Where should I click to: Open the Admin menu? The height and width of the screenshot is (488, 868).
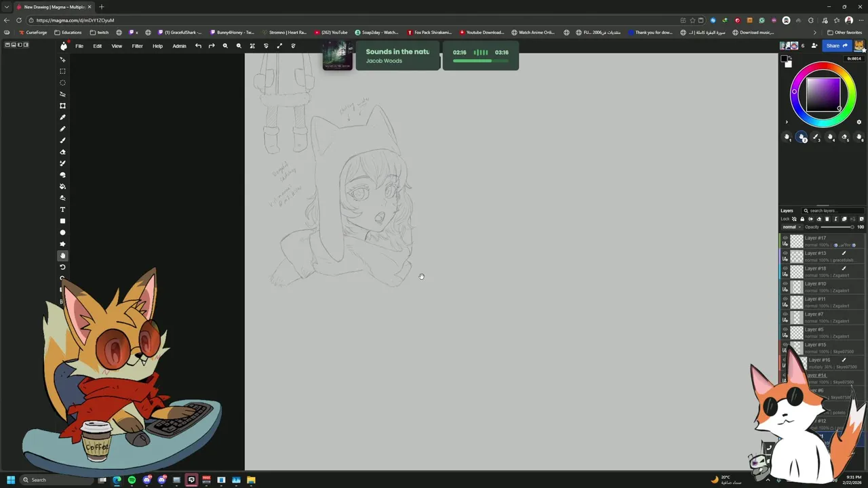(179, 46)
